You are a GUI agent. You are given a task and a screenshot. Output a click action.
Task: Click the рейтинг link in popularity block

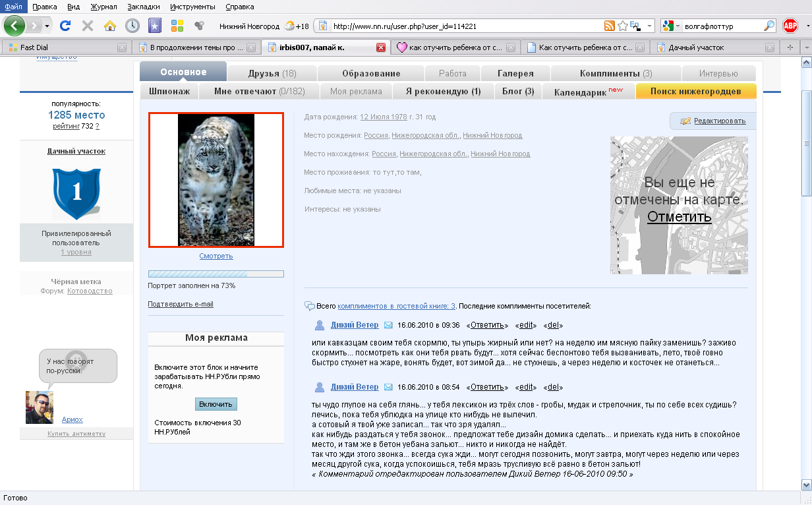[67, 126]
